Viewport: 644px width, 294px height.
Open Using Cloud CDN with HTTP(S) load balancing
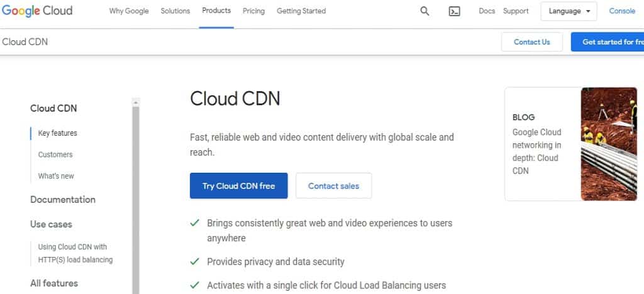[x=75, y=253]
